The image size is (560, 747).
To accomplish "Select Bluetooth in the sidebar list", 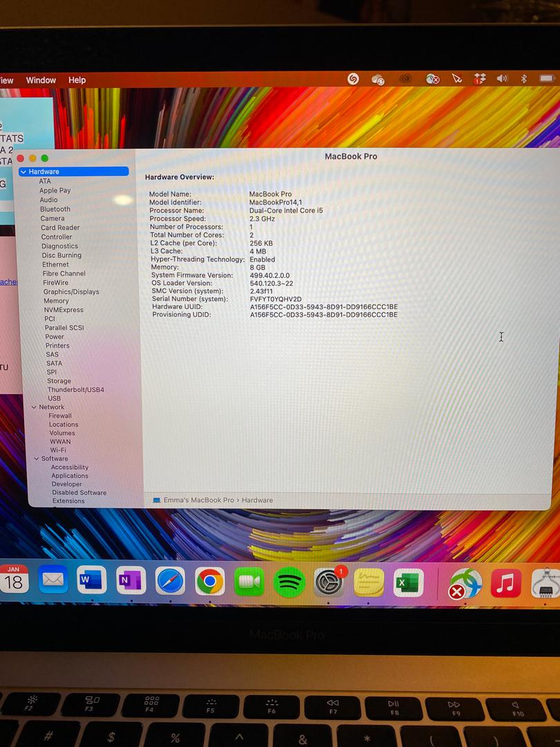I will click(x=55, y=209).
